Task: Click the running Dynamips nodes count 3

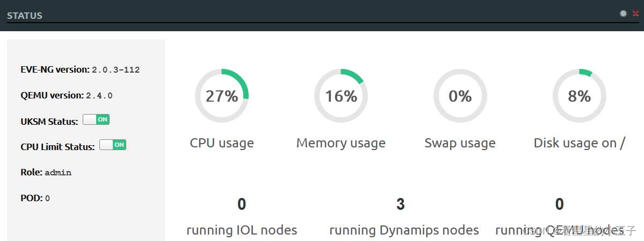Action: [401, 204]
